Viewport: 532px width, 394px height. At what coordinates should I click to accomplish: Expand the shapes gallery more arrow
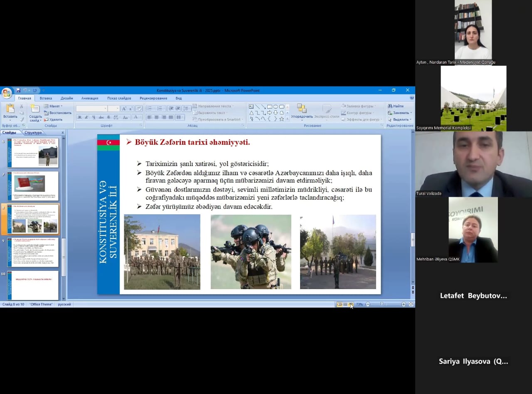point(287,119)
